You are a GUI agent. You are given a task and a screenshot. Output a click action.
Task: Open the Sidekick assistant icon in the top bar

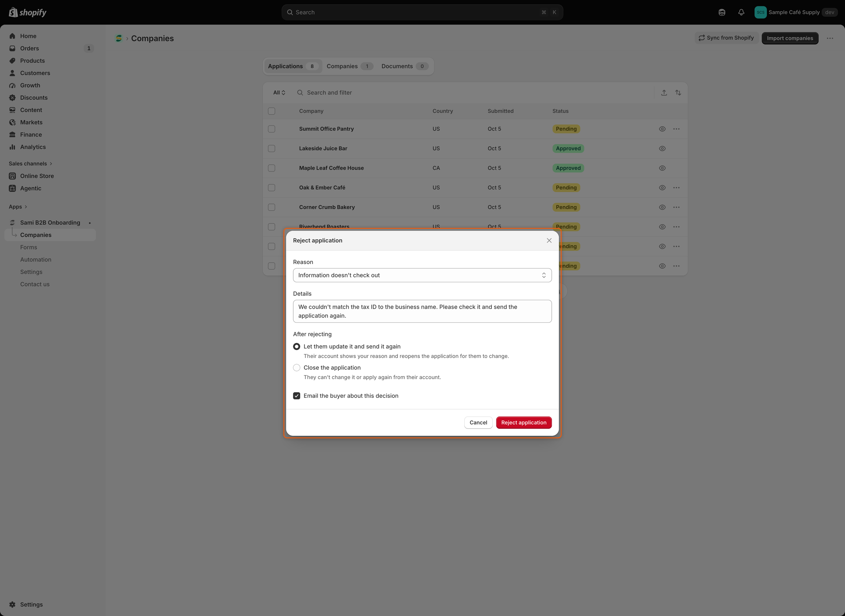click(x=722, y=12)
